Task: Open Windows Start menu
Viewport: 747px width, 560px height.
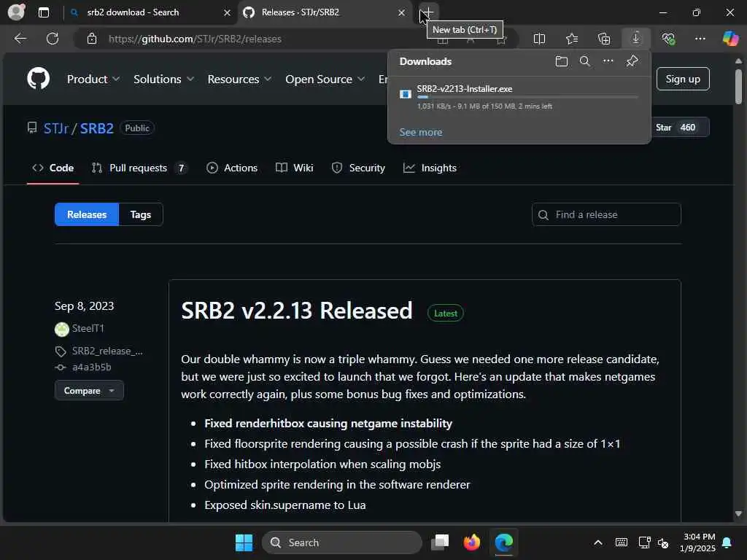Action: [244, 542]
